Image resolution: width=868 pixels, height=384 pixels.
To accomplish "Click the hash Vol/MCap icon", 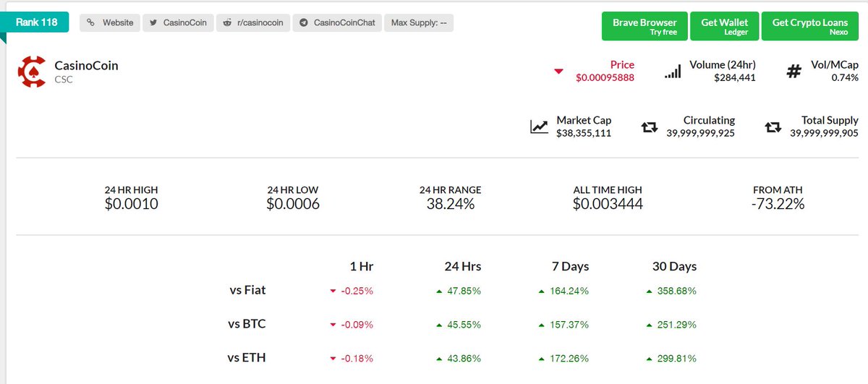I will pos(793,72).
